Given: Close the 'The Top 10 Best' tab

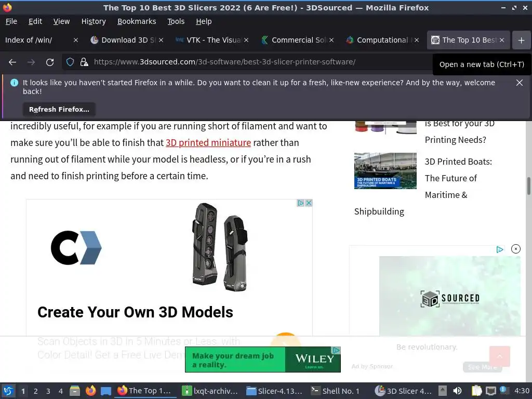Looking at the screenshot, I should (x=502, y=40).
